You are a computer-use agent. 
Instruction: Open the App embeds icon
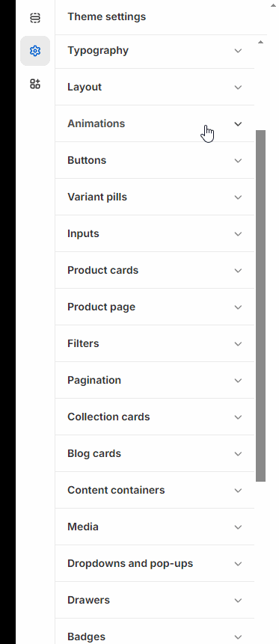(35, 84)
